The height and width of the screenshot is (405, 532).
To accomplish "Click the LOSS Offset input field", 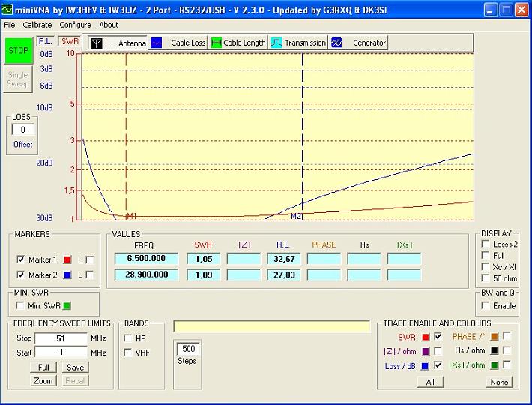I will 22,130.
